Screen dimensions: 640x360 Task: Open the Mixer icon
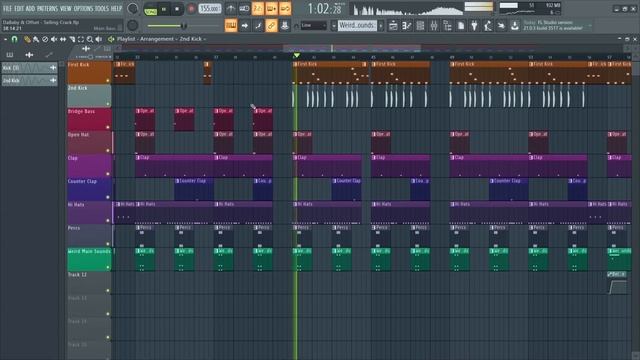tap(433, 26)
